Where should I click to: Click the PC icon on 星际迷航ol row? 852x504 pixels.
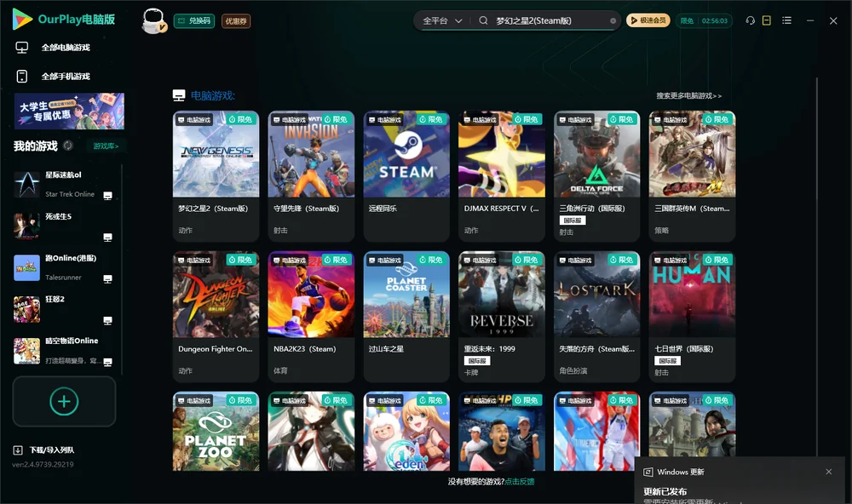click(x=107, y=196)
